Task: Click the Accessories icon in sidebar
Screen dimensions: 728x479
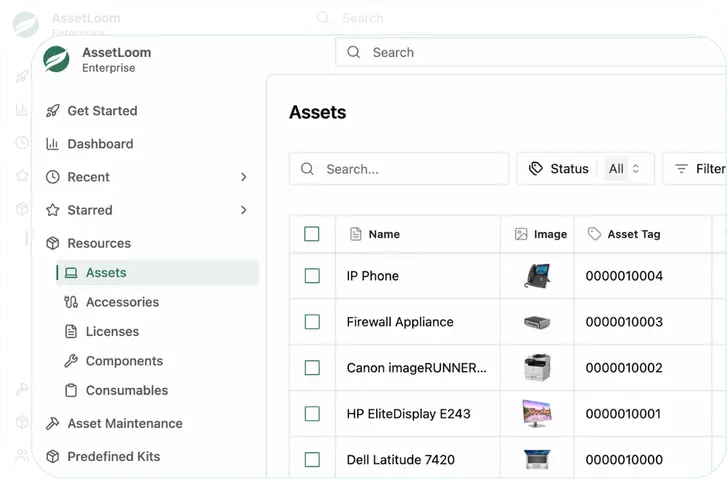Action: [x=71, y=302]
